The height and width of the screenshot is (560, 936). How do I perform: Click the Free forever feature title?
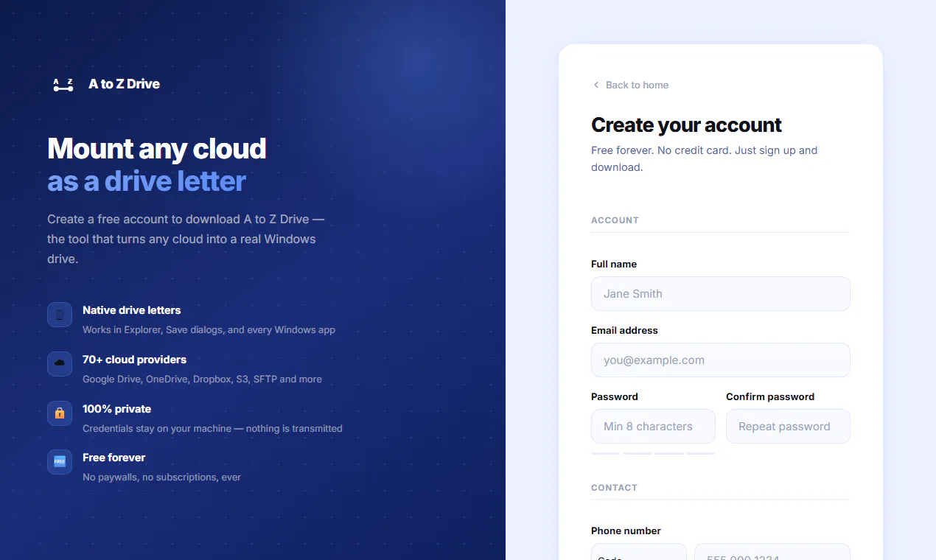click(113, 458)
